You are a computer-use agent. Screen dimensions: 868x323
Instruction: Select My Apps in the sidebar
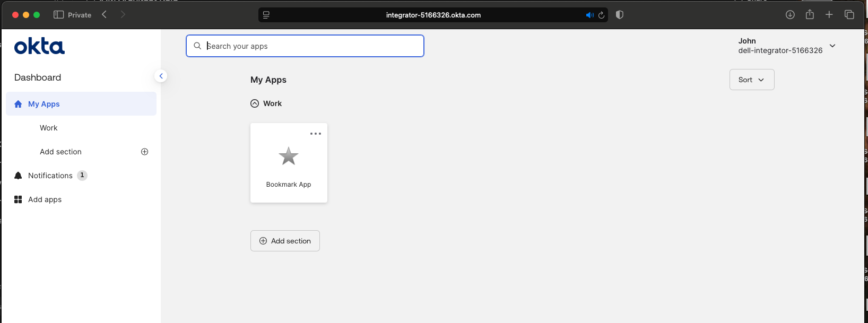pos(81,104)
